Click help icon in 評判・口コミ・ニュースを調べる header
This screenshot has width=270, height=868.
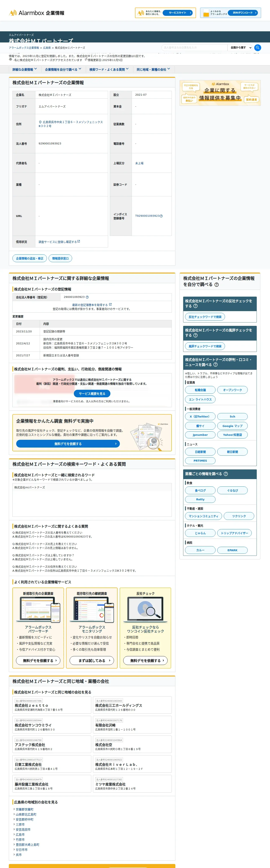tap(215, 365)
